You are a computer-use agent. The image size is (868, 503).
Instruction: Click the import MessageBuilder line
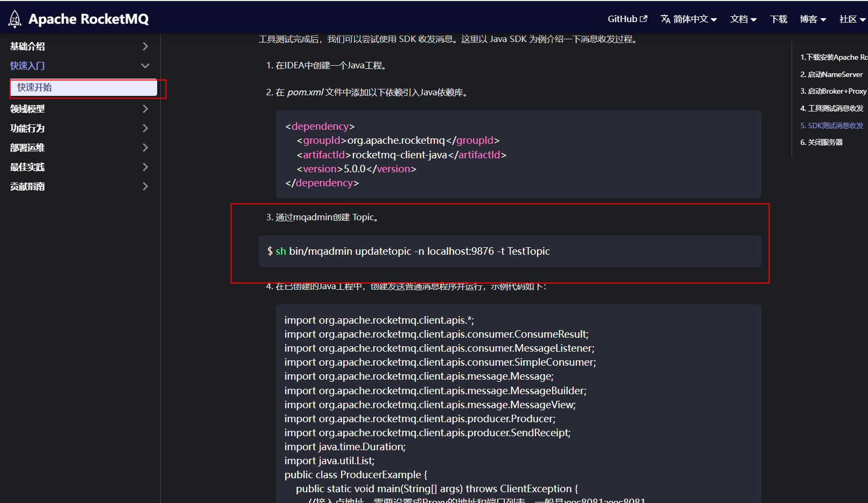tap(435, 390)
